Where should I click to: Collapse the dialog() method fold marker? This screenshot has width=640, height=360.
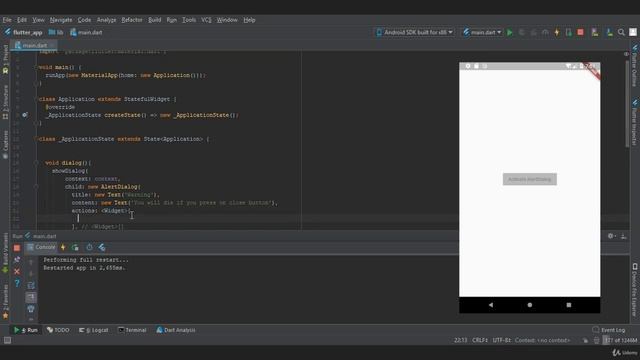[36, 163]
